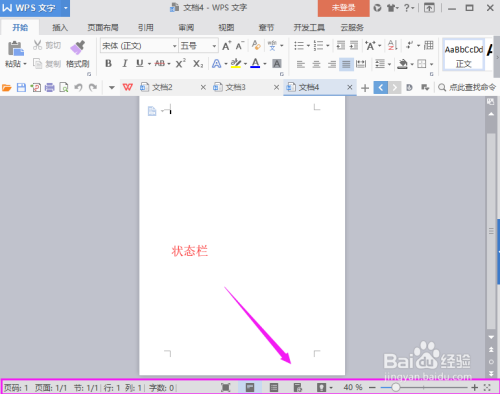Apply subscript X₂ formatting
Screen dimensions: 500x394
pos(198,64)
